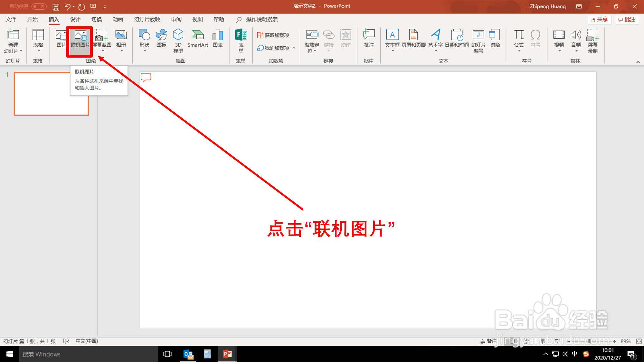Redo the last action
The width and height of the screenshot is (644, 362).
click(81, 6)
